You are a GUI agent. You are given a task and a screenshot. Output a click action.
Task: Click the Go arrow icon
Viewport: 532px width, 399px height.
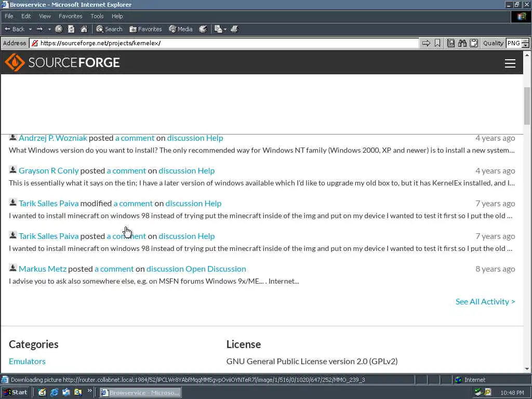(426, 43)
